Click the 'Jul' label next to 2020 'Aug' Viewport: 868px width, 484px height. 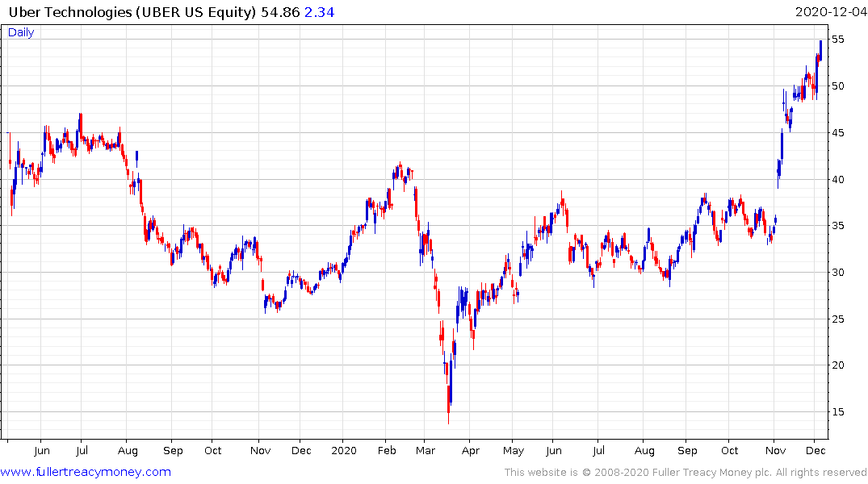(x=598, y=450)
